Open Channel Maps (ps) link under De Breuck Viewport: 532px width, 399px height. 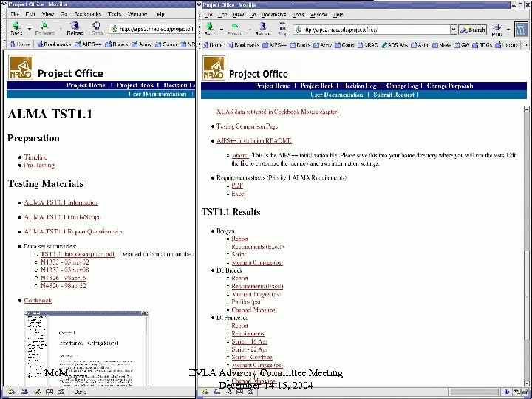click(254, 310)
